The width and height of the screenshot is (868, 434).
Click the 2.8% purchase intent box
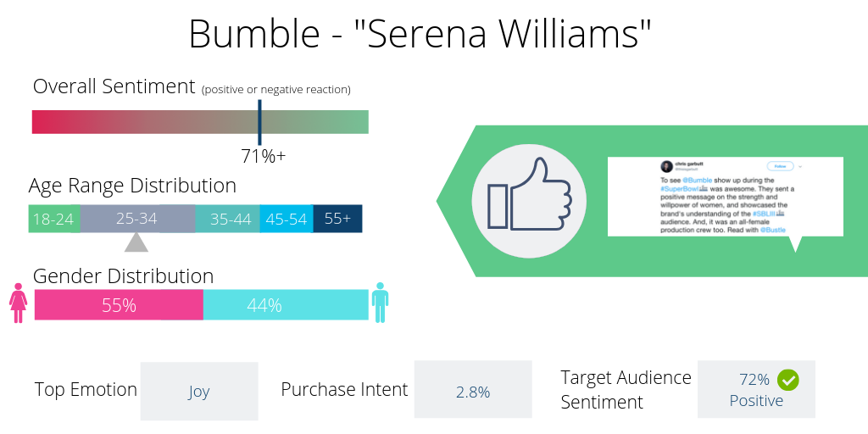pyautogui.click(x=473, y=391)
